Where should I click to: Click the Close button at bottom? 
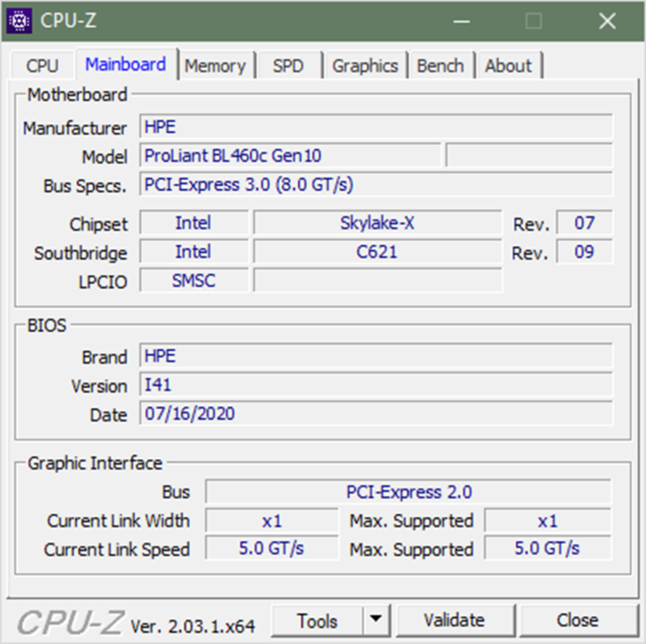click(577, 620)
